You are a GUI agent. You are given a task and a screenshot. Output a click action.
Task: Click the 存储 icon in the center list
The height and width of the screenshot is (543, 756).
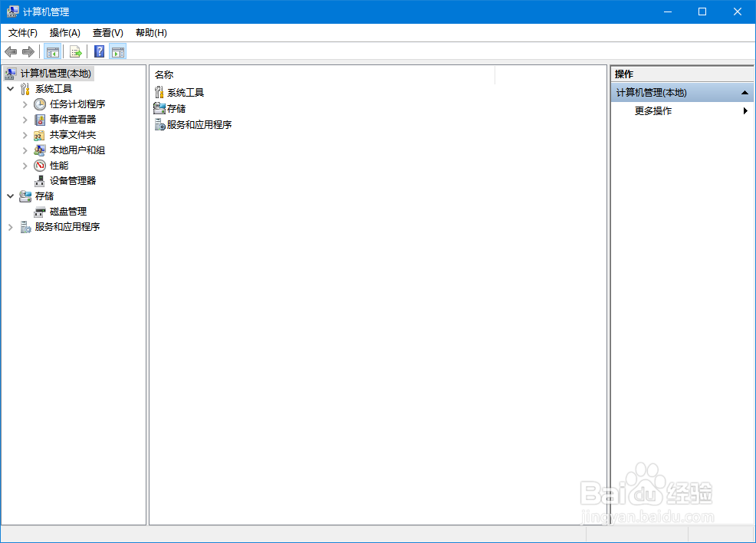click(159, 108)
